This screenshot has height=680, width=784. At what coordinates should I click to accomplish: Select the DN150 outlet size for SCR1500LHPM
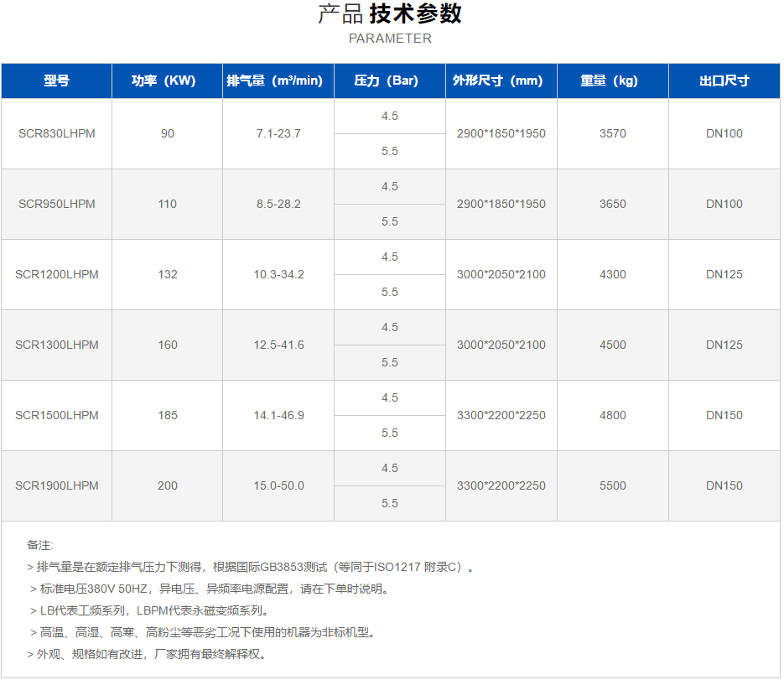[x=724, y=415]
